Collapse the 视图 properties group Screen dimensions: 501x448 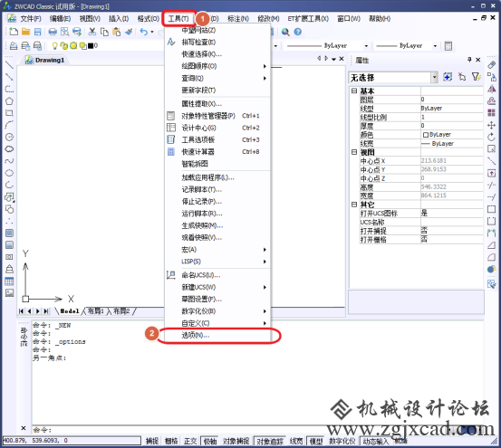click(354, 152)
